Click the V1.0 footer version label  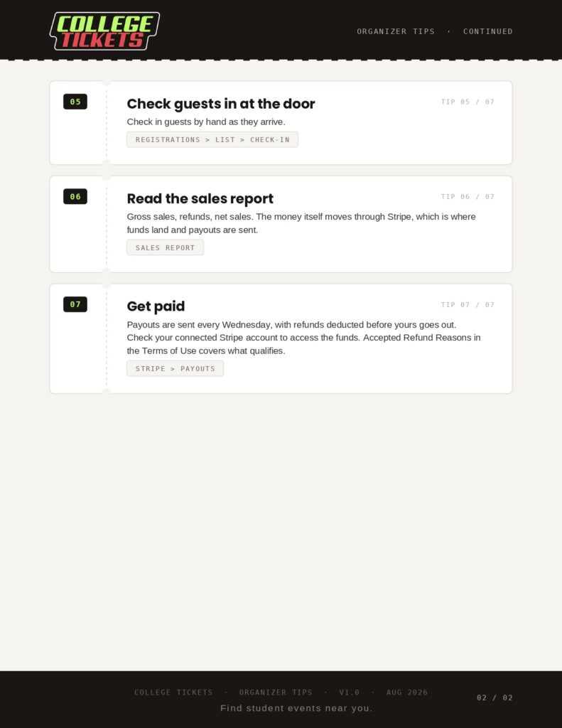click(x=350, y=692)
